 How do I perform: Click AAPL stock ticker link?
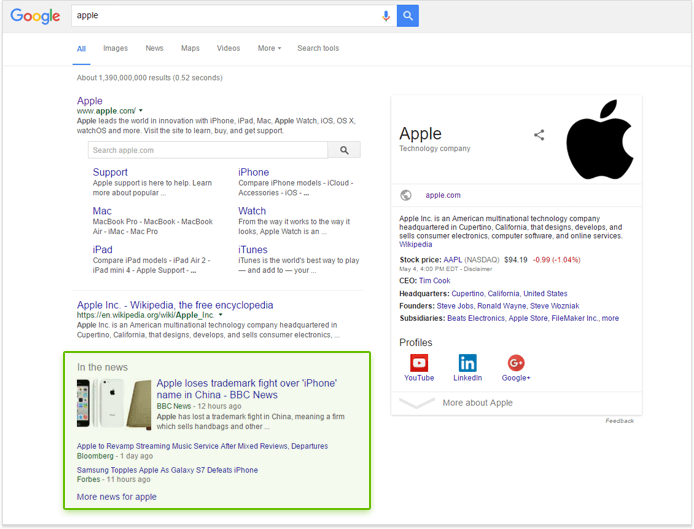pos(453,260)
